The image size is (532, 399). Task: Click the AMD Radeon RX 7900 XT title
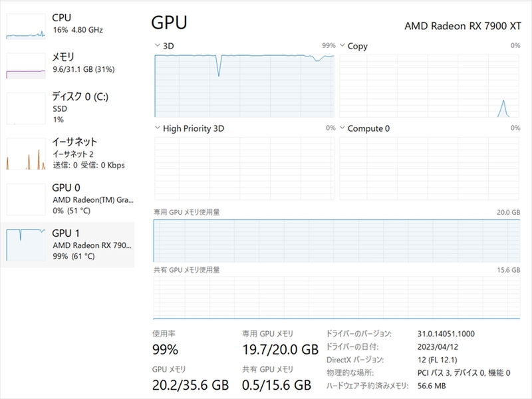[x=462, y=25]
